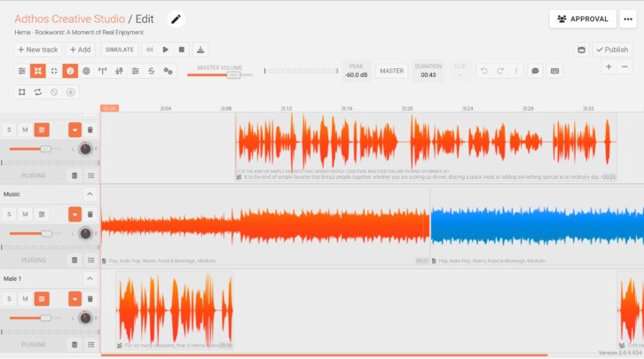Image resolution: width=644 pixels, height=359 pixels.
Task: Open top track plugins list icon
Action: (90, 176)
